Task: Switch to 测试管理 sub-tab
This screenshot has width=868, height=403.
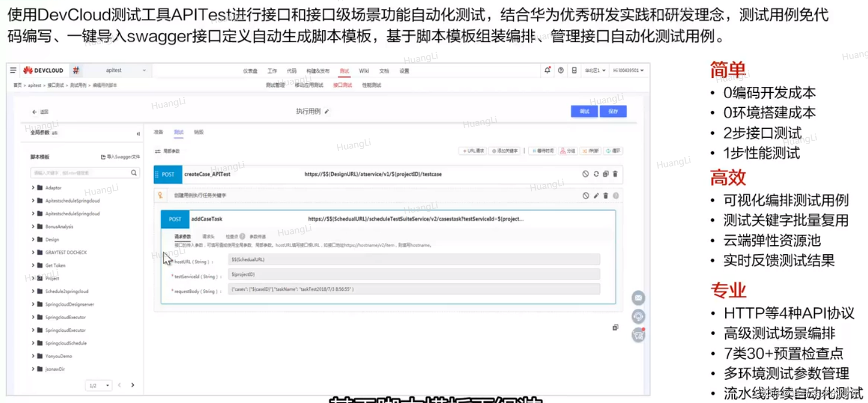Action: (x=275, y=85)
